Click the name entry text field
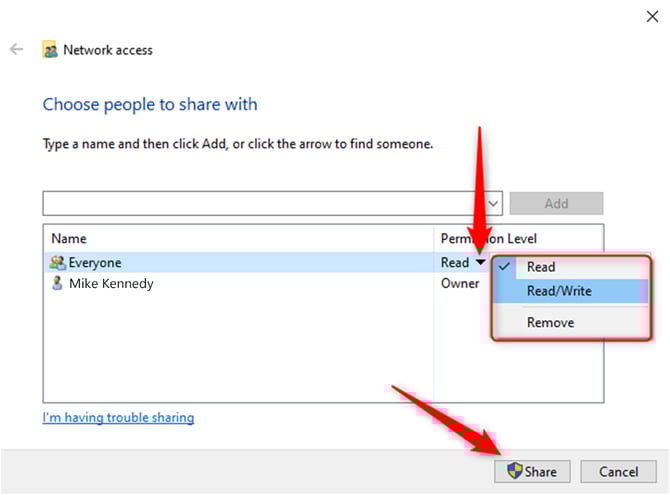Viewport: 670px width, 495px height. (264, 203)
